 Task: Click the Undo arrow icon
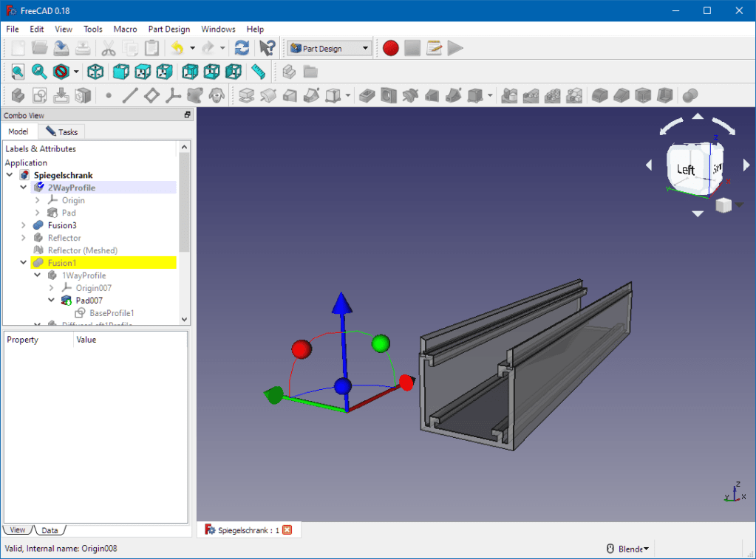click(x=177, y=48)
